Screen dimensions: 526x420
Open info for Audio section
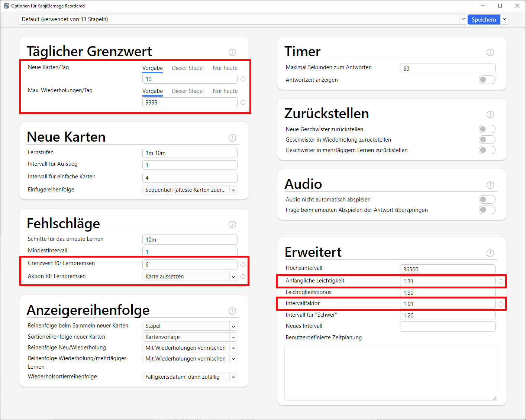pyautogui.click(x=490, y=185)
